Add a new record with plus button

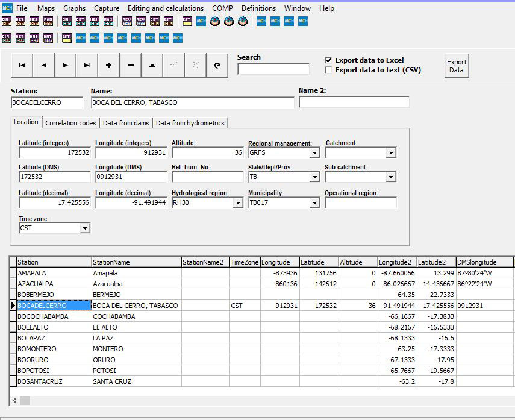[x=109, y=65]
